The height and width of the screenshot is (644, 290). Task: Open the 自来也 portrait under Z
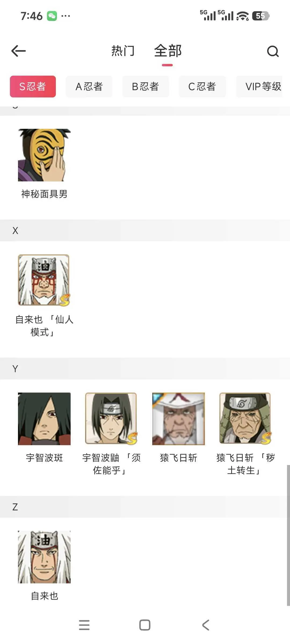pyautogui.click(x=44, y=557)
